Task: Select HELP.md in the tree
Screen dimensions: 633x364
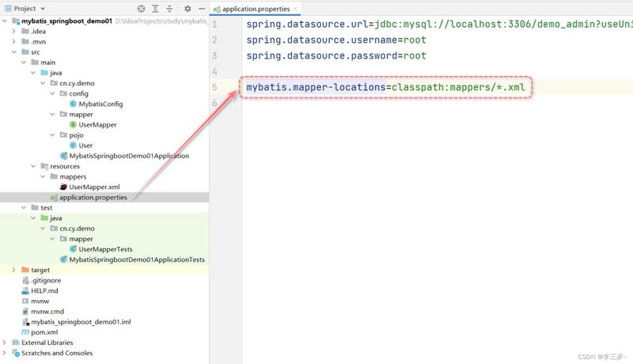Action: tap(44, 290)
